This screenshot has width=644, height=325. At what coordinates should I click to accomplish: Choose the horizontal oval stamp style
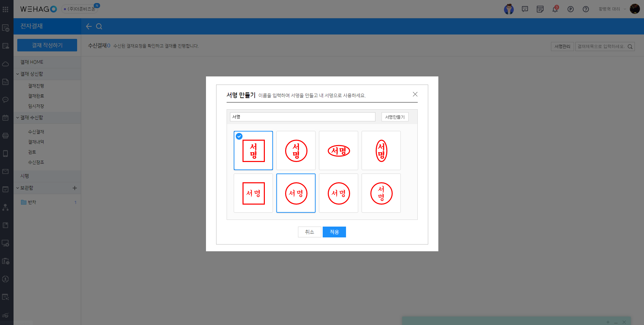[x=339, y=150]
